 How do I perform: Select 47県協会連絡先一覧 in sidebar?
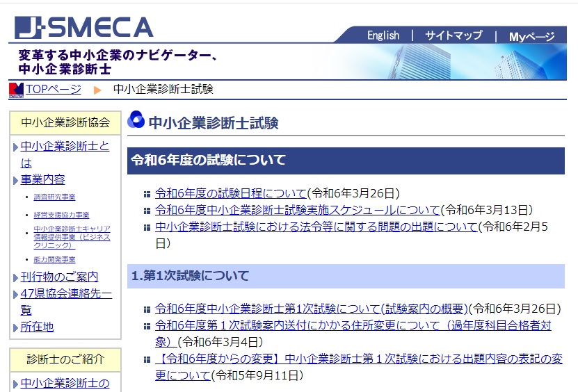click(x=66, y=293)
